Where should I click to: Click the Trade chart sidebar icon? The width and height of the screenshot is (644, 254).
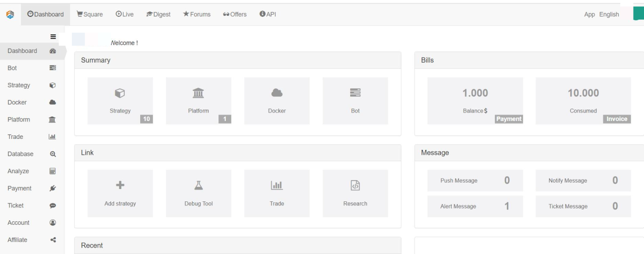click(x=53, y=137)
